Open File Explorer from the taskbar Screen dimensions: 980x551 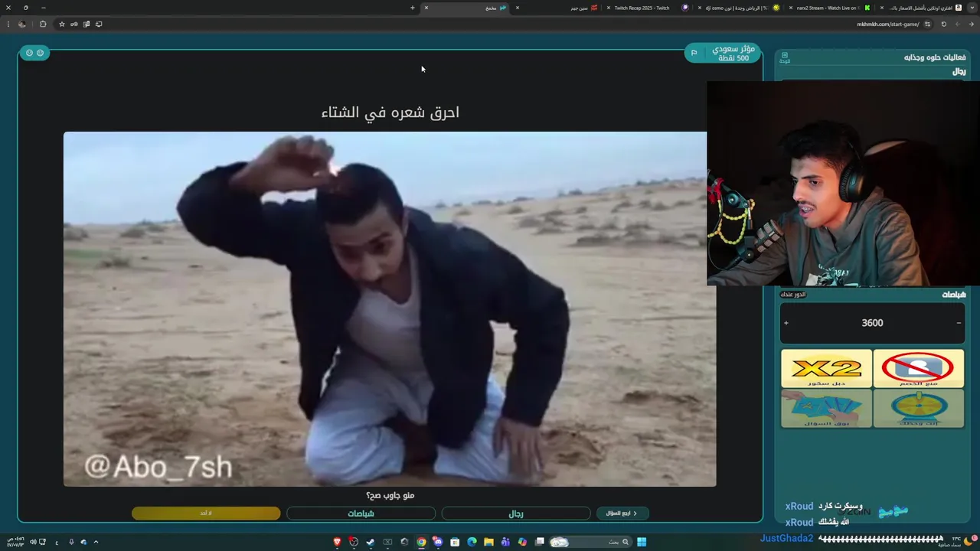(x=488, y=542)
